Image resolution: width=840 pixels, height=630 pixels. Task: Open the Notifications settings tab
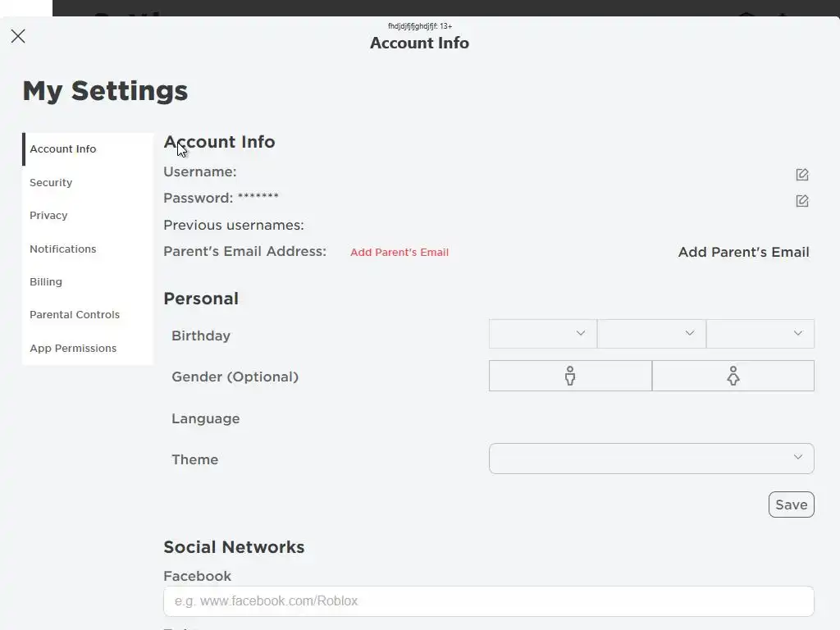click(x=63, y=249)
